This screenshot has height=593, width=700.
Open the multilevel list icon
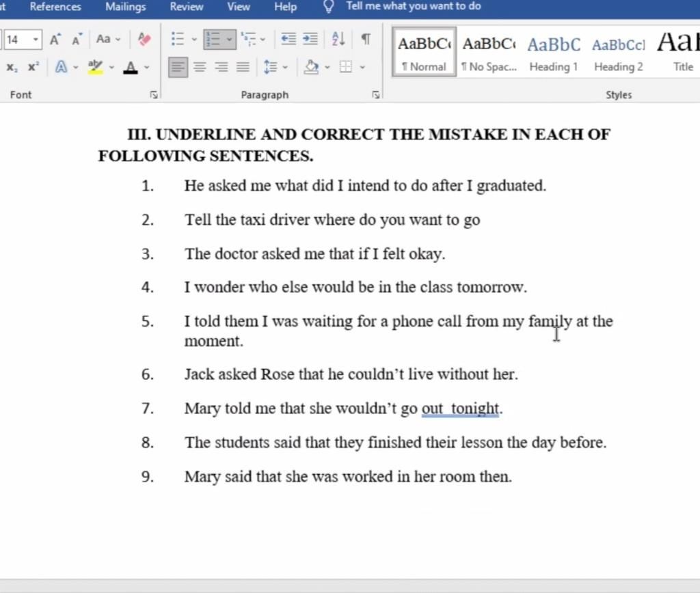click(x=248, y=39)
